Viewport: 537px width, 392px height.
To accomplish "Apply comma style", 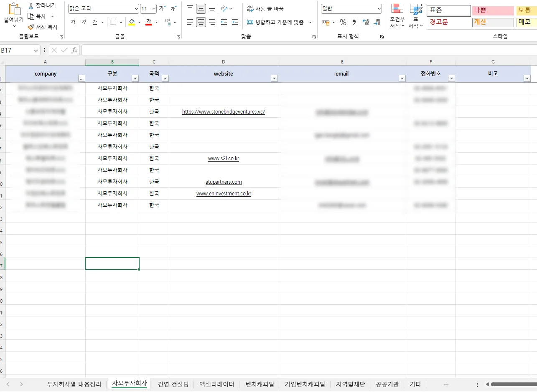I will (x=354, y=22).
